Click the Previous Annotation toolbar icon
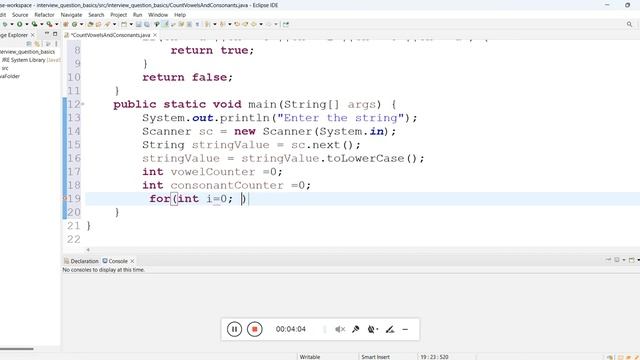This screenshot has height=360, width=640. pyautogui.click(x=222, y=24)
